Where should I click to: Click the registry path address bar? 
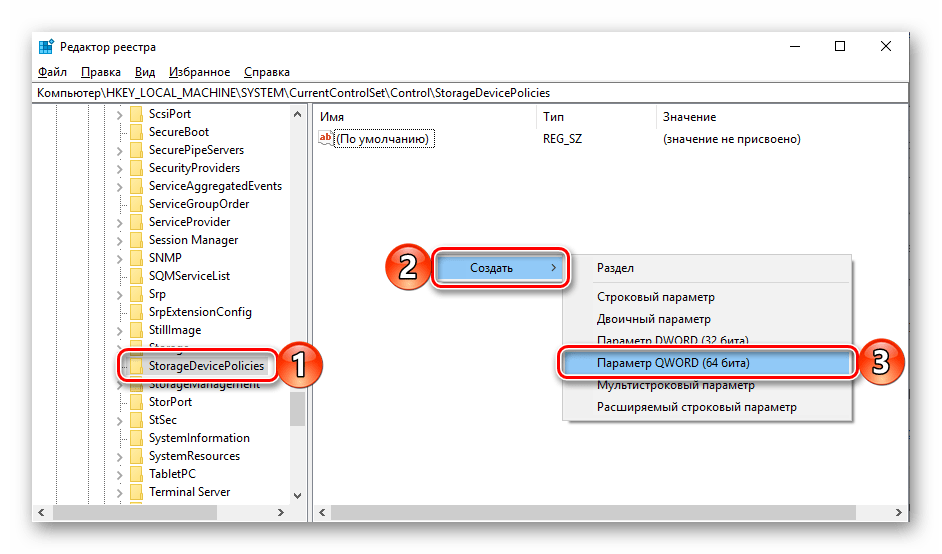470,93
